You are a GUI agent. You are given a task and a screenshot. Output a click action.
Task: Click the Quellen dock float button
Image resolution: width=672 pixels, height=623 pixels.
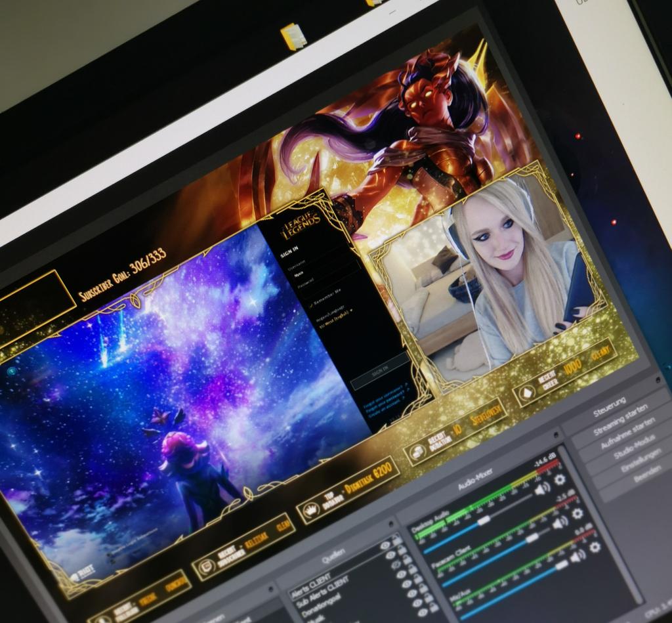point(391,524)
